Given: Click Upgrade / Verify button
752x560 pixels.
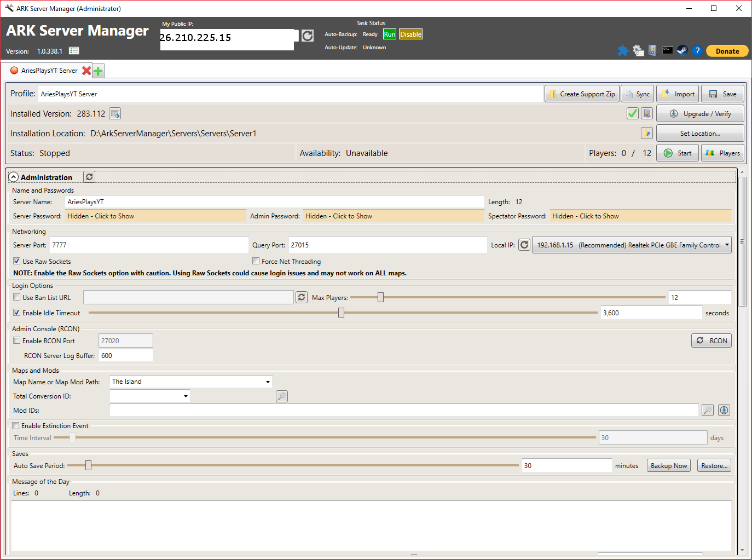Looking at the screenshot, I should coord(701,113).
